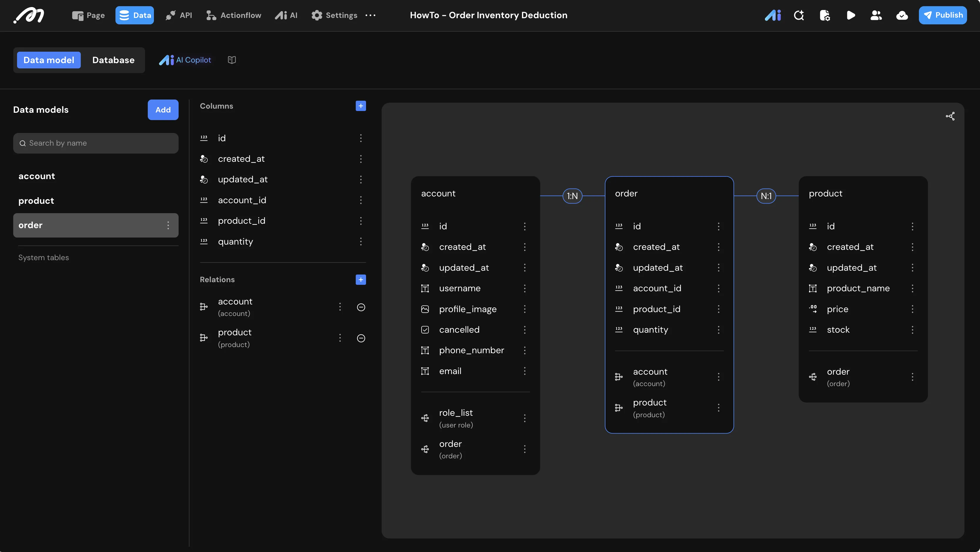Click the cancelled boolean icon in account card

click(x=425, y=330)
